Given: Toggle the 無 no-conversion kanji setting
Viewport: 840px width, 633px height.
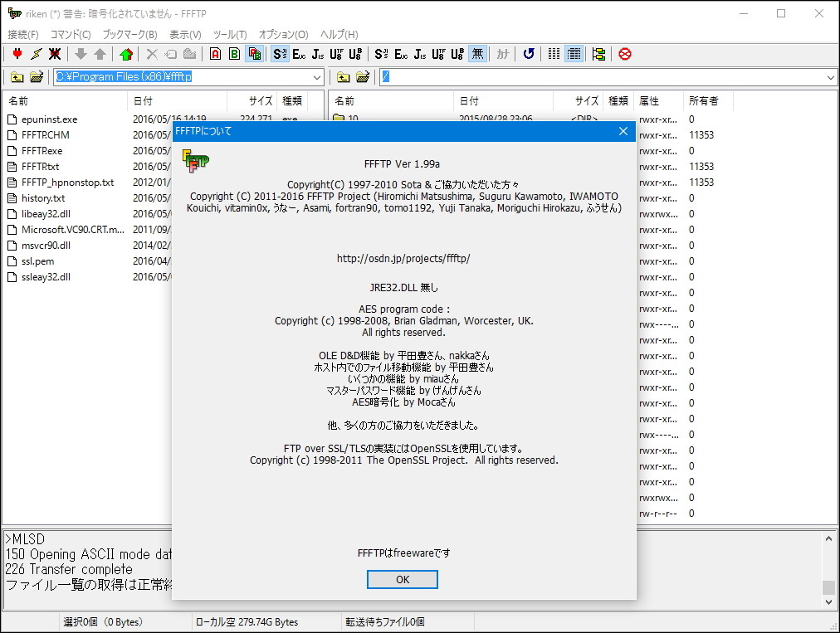Looking at the screenshot, I should click(478, 53).
